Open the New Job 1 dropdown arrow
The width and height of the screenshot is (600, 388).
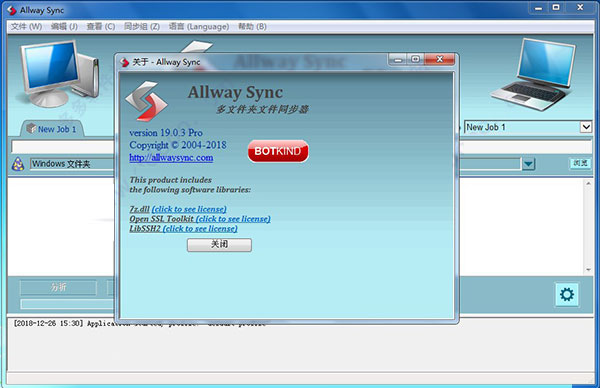586,127
